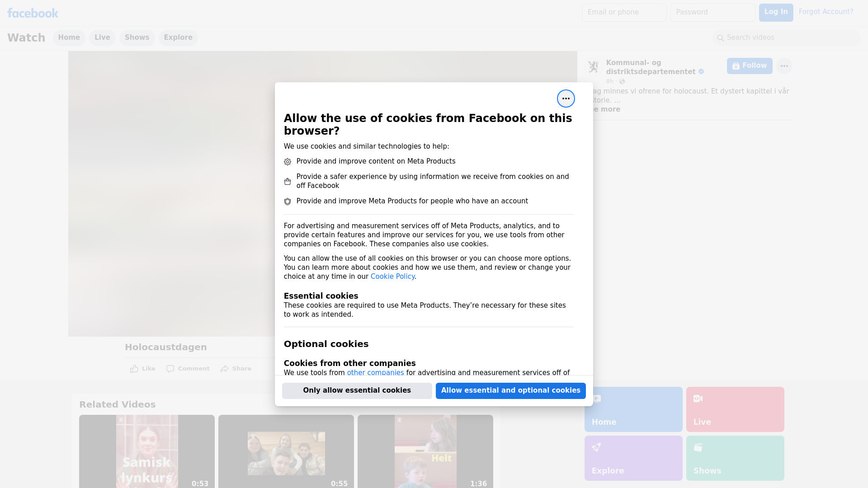Viewport: 868px width, 488px height.
Task: Click the Comment speech bubble icon
Action: [170, 369]
